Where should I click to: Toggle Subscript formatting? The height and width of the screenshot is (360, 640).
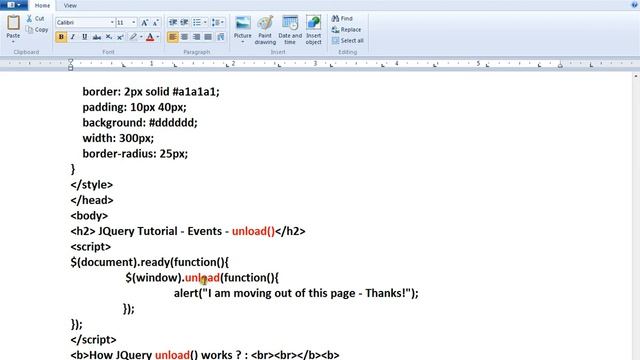click(109, 37)
